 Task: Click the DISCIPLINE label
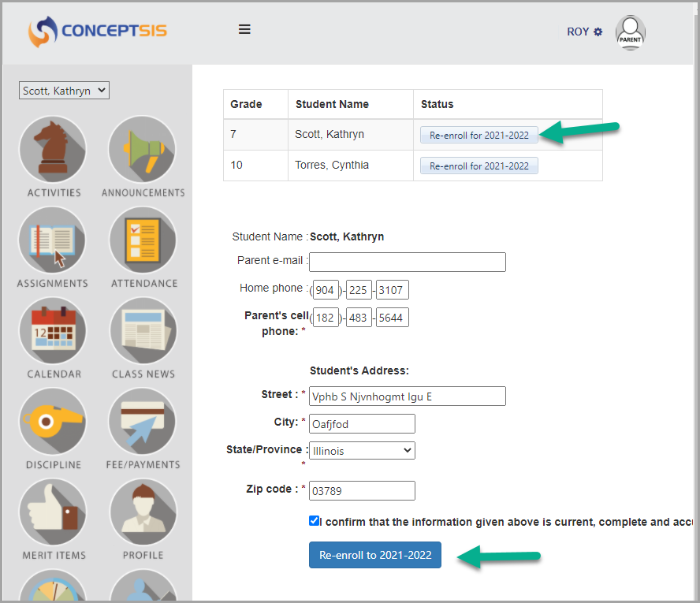point(54,464)
